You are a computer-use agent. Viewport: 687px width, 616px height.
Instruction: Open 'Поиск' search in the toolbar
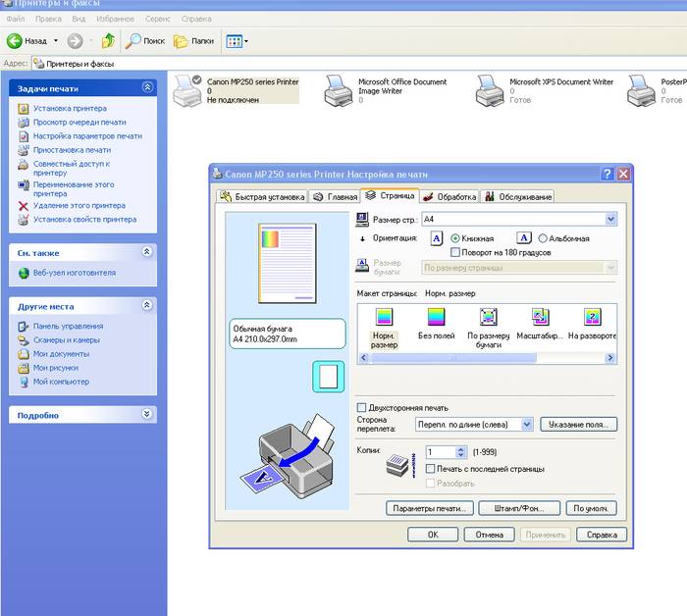coord(143,41)
